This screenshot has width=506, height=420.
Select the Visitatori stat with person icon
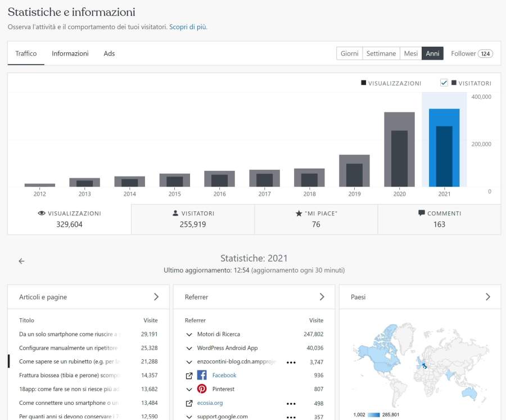(x=193, y=219)
